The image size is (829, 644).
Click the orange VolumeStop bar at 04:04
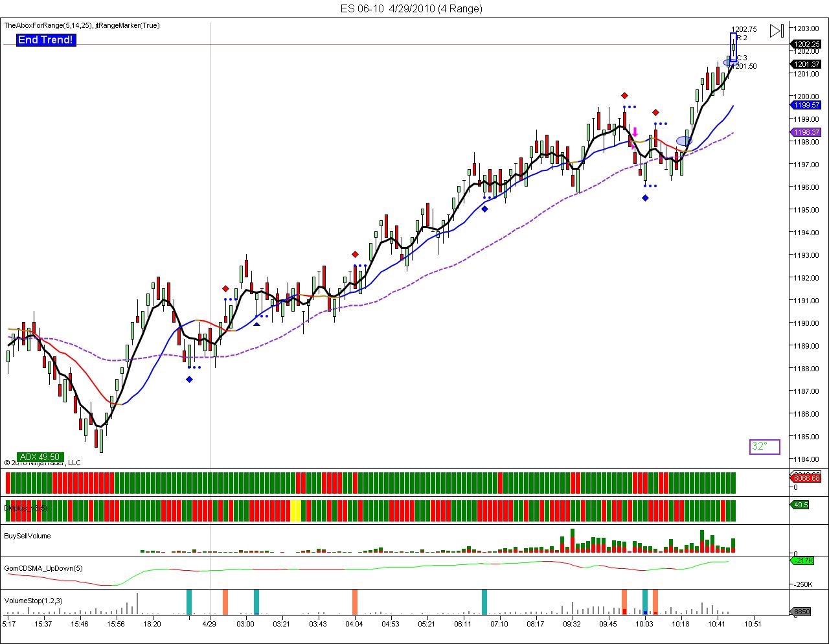(x=355, y=602)
